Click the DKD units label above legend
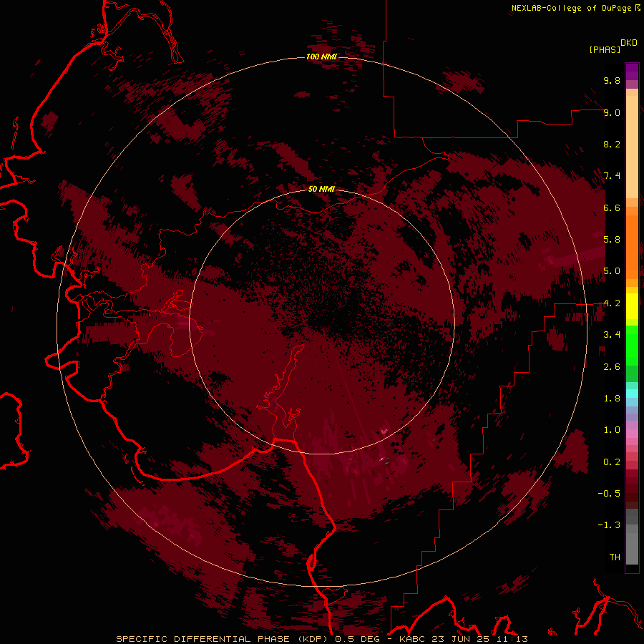 (629, 43)
